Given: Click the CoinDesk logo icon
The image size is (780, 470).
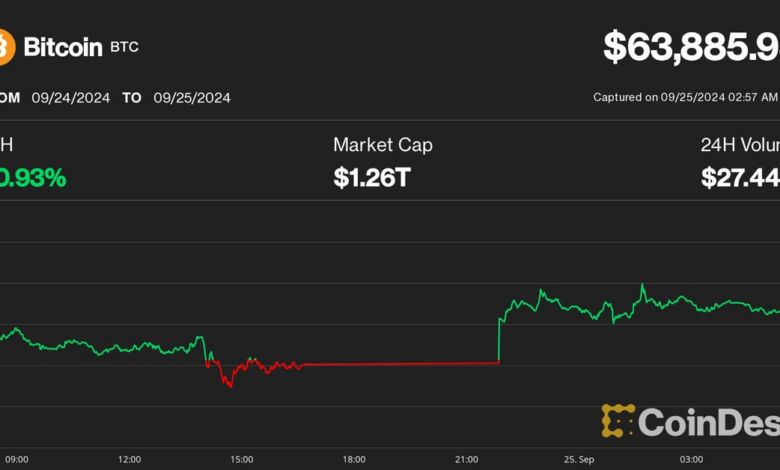Looking at the screenshot, I should click(x=618, y=420).
